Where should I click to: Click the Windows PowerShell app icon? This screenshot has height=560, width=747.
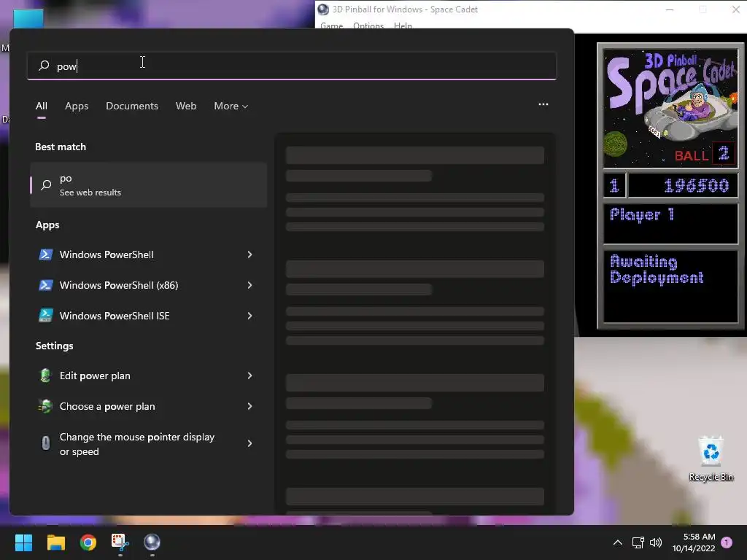[x=45, y=254]
